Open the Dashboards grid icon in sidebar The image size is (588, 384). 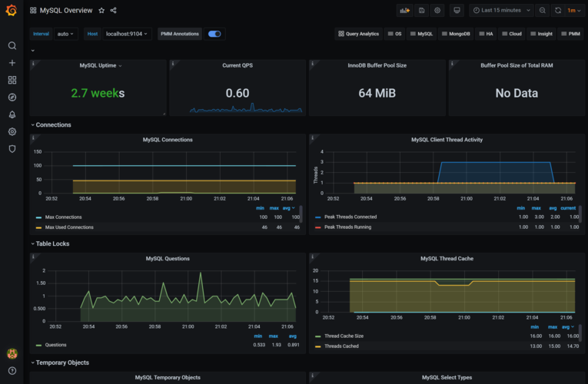pyautogui.click(x=12, y=80)
